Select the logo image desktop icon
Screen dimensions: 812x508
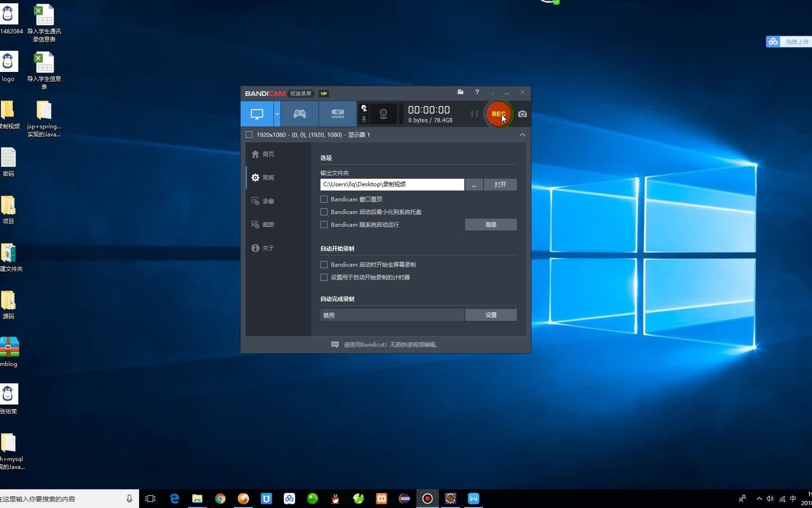pyautogui.click(x=8, y=67)
